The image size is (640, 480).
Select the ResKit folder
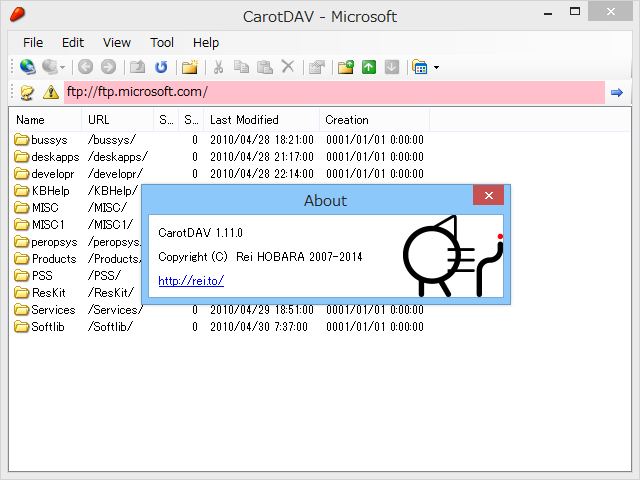(x=40, y=293)
